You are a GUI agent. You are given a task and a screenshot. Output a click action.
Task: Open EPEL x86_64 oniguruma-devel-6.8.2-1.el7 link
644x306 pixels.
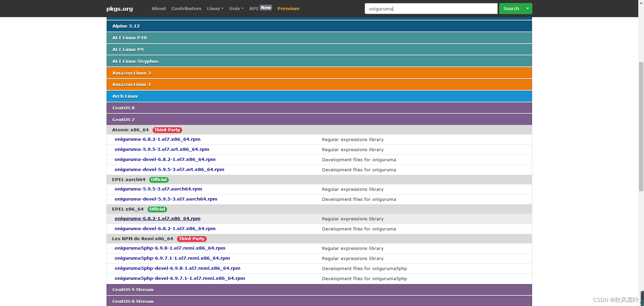(x=165, y=229)
